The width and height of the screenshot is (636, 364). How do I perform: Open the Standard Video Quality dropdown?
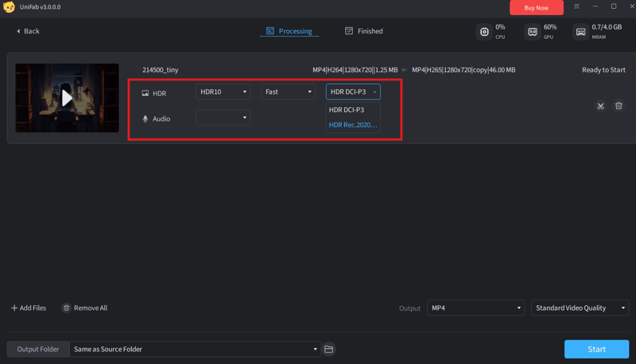580,308
